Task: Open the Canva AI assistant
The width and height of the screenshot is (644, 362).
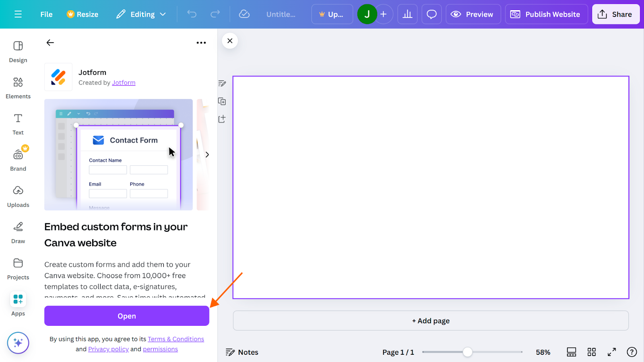Action: (x=18, y=343)
